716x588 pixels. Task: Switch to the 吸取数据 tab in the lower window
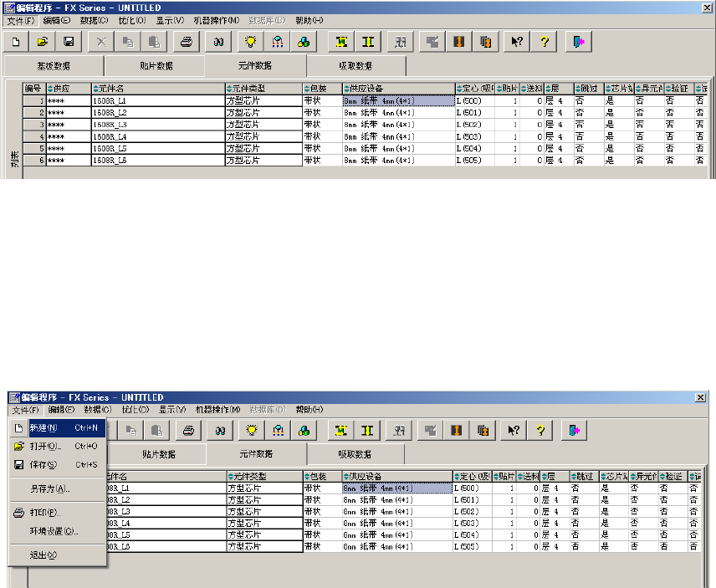[355, 455]
